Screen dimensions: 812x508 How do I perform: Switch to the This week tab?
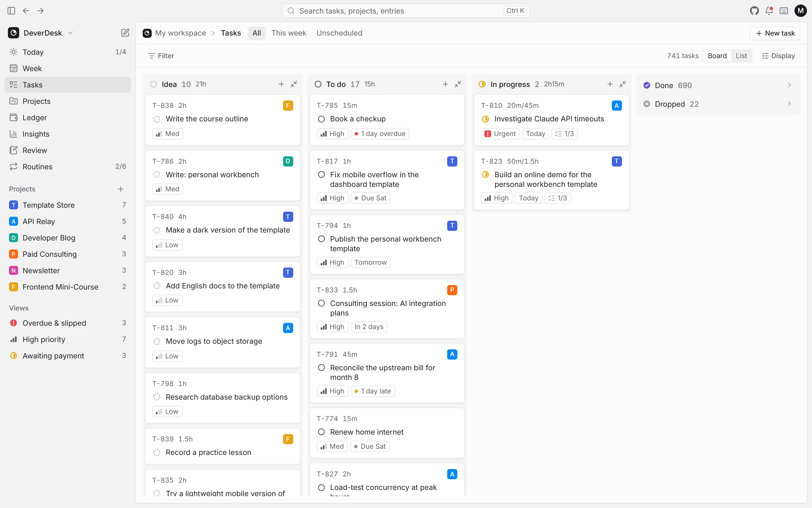pos(288,33)
